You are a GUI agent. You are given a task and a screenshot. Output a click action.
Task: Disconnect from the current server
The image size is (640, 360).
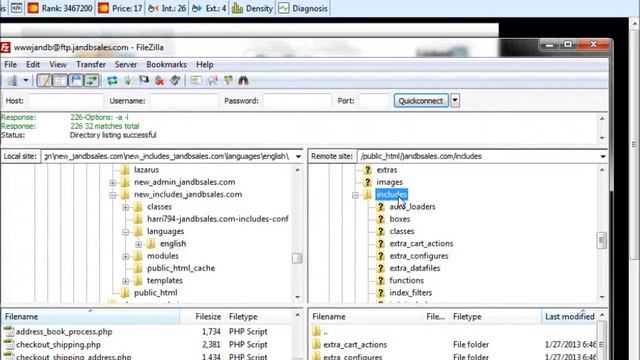[160, 80]
